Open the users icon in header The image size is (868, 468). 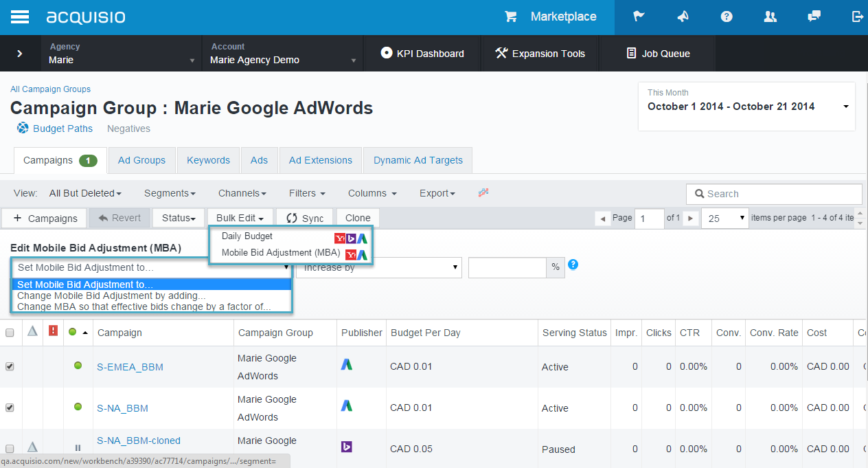coord(770,16)
